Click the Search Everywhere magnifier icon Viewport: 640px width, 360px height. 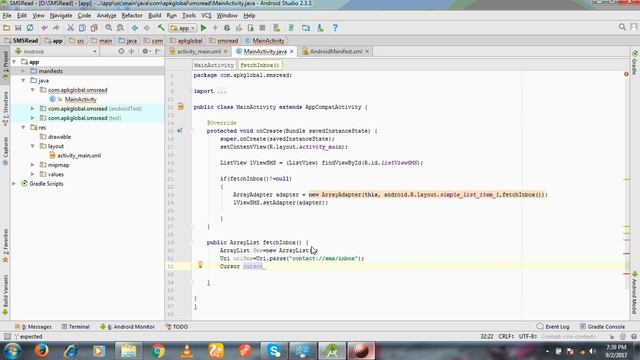point(622,27)
